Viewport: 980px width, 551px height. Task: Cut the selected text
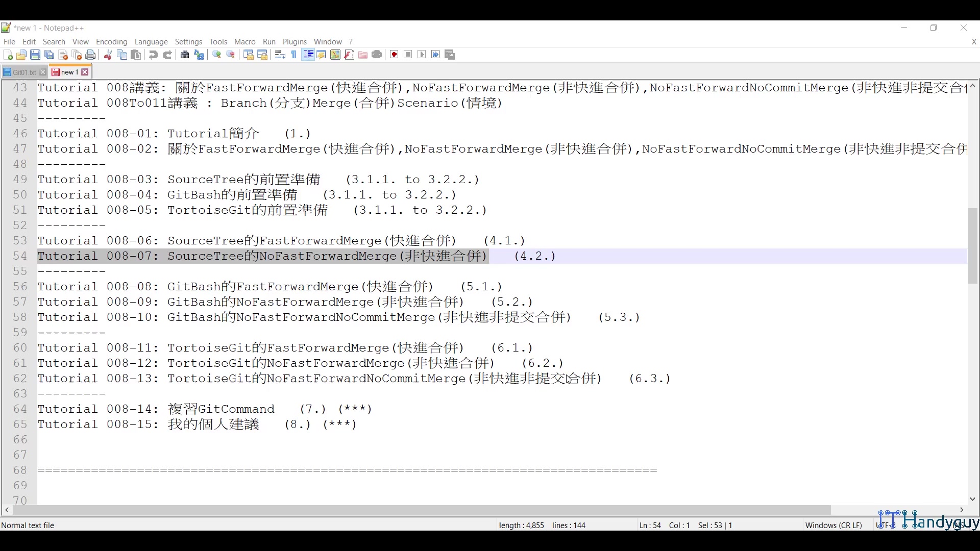tap(108, 55)
